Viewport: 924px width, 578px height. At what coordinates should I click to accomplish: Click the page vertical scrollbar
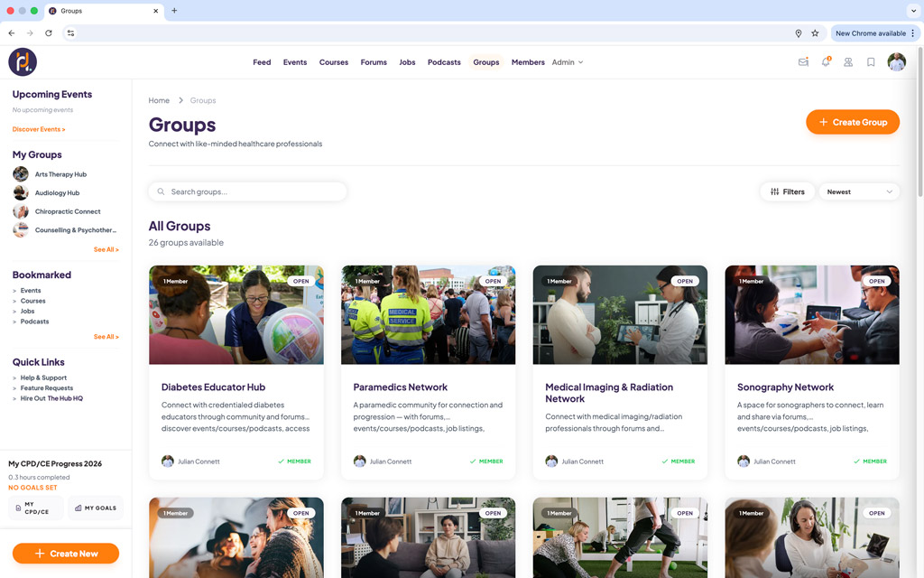(919, 122)
